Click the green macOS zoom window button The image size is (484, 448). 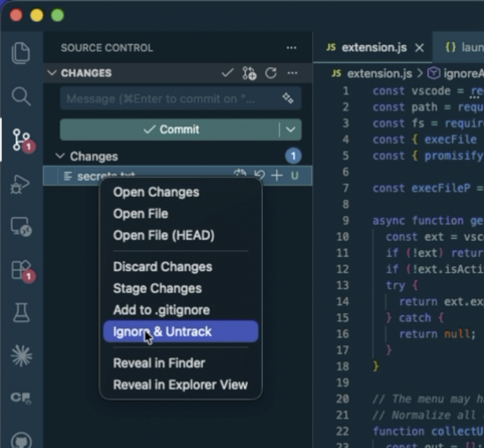58,15
